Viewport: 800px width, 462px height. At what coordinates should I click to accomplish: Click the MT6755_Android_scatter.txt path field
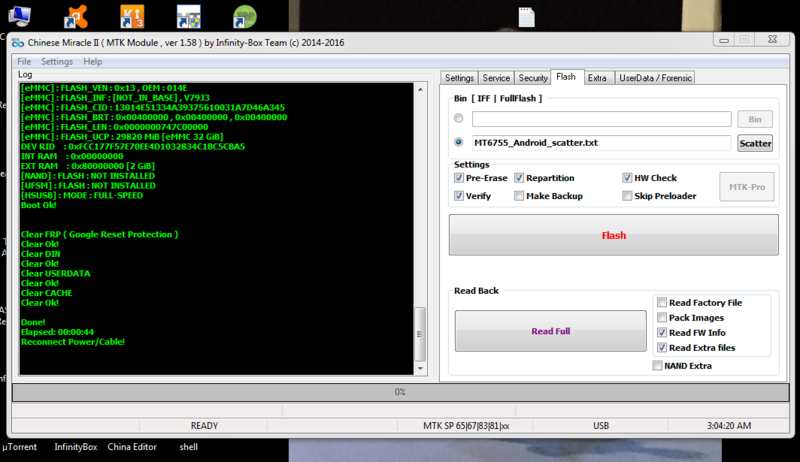click(602, 143)
